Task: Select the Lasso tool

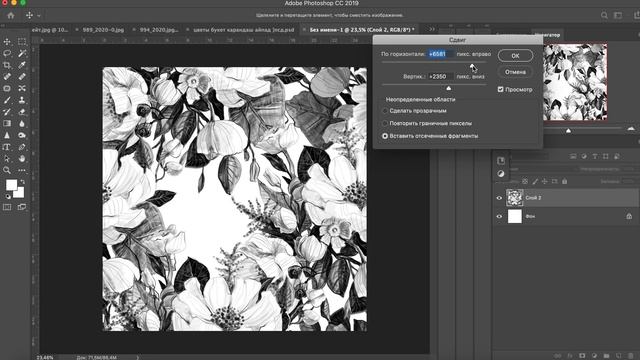Action: 7,53
